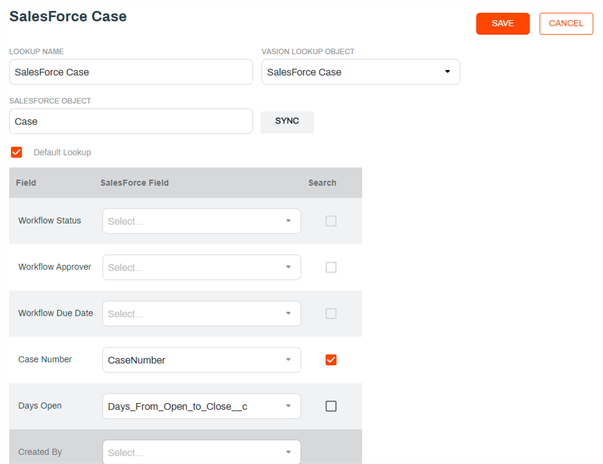This screenshot has width=603, height=464.
Task: Click the Default Lookup label text
Action: (x=62, y=152)
